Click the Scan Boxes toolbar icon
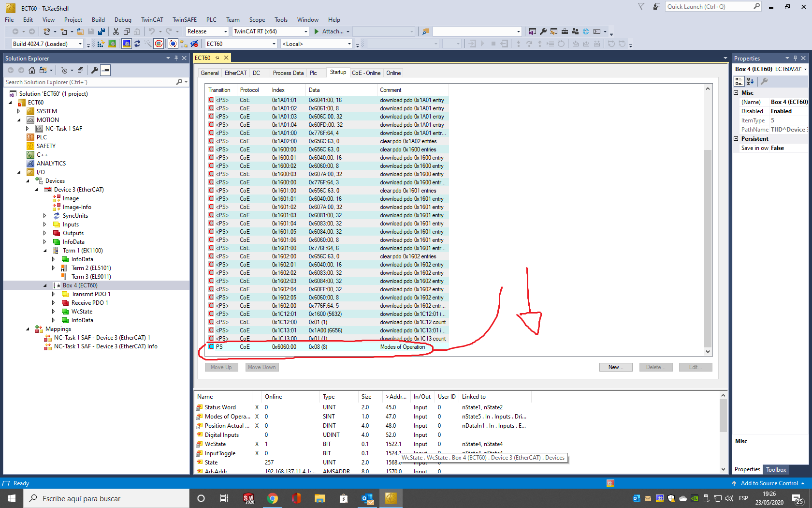812x508 pixels. click(x=148, y=44)
